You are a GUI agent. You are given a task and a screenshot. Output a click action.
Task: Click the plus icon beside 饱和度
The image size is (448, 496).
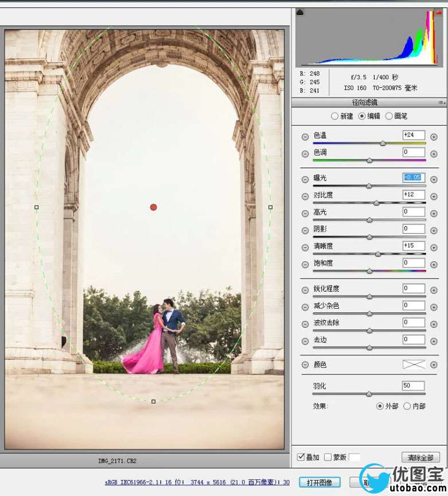(434, 265)
